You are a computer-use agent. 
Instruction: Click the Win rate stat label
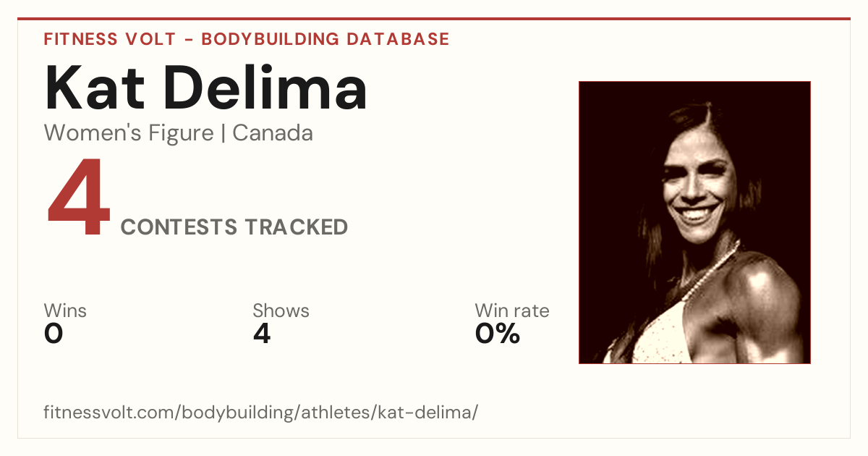point(512,311)
